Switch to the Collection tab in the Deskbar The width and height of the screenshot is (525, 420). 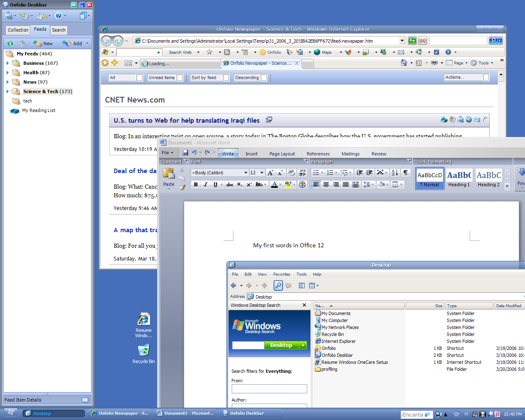pyautogui.click(x=18, y=30)
